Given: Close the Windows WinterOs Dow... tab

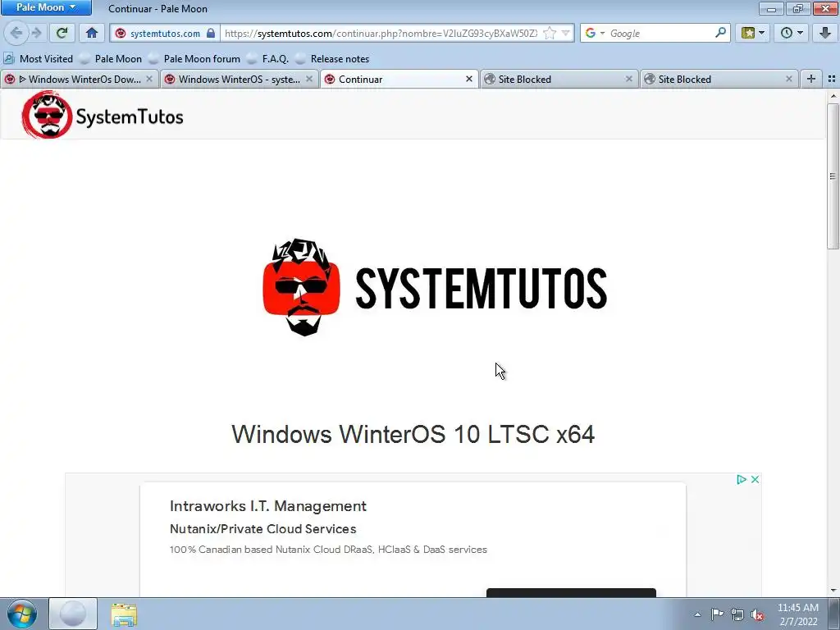Looking at the screenshot, I should 149,79.
